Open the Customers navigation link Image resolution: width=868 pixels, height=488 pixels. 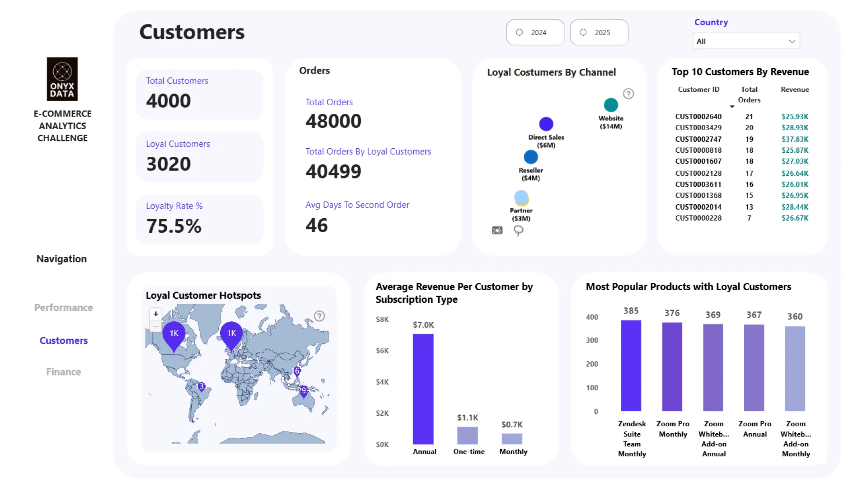coord(63,340)
